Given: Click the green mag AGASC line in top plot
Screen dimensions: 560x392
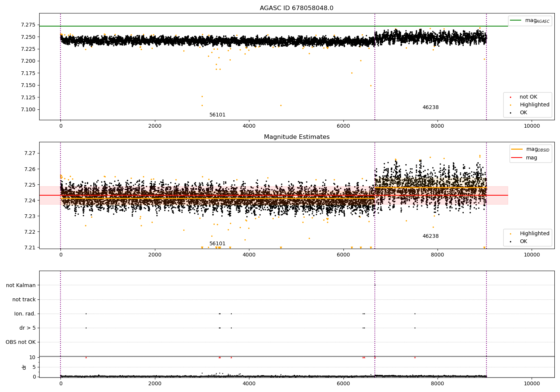Looking at the screenshot, I should point(274,26).
